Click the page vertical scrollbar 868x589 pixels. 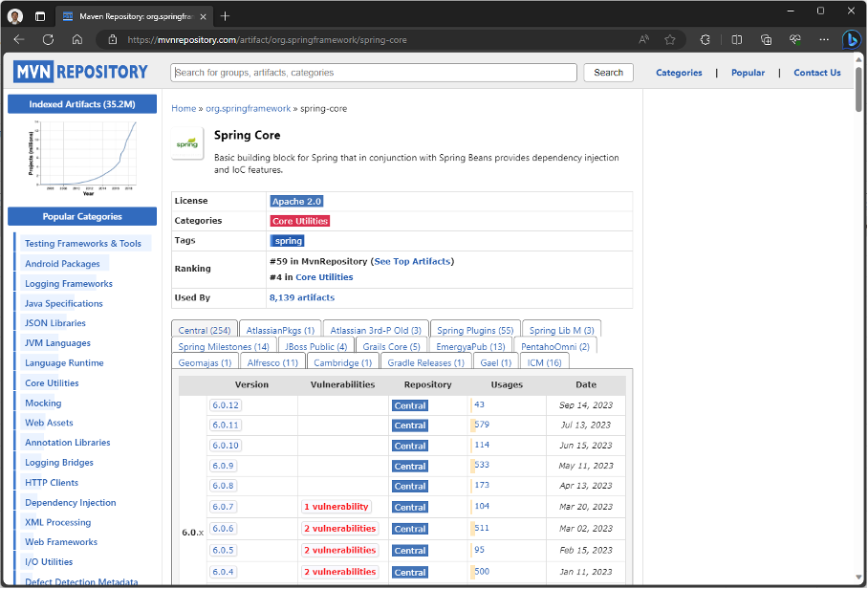pos(858,89)
